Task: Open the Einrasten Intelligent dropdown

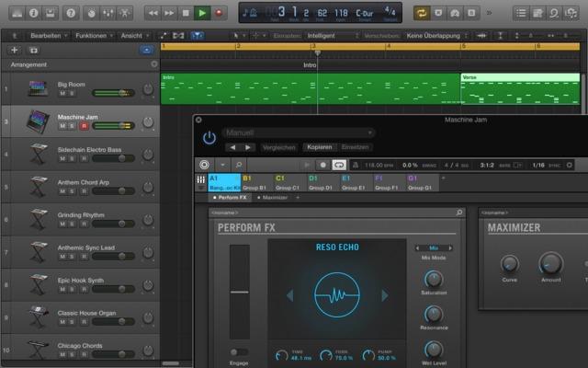Action: pos(333,36)
